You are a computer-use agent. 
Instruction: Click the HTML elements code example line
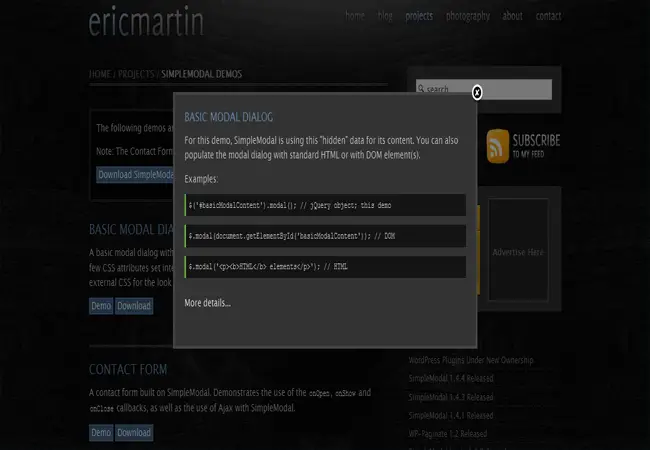click(325, 267)
